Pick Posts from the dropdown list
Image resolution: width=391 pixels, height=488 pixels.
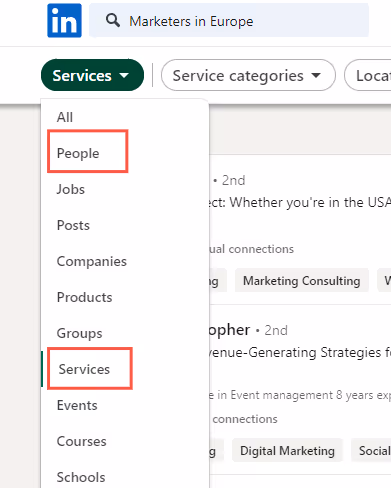73,225
